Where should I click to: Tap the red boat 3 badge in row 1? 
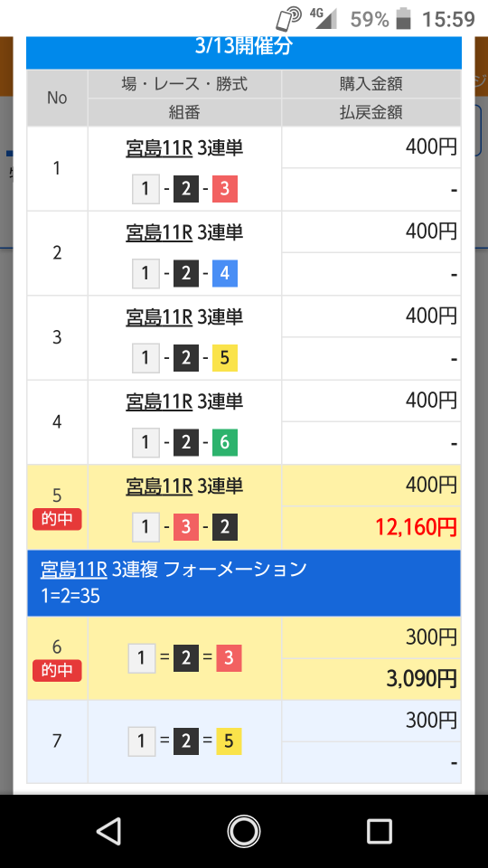(x=225, y=189)
